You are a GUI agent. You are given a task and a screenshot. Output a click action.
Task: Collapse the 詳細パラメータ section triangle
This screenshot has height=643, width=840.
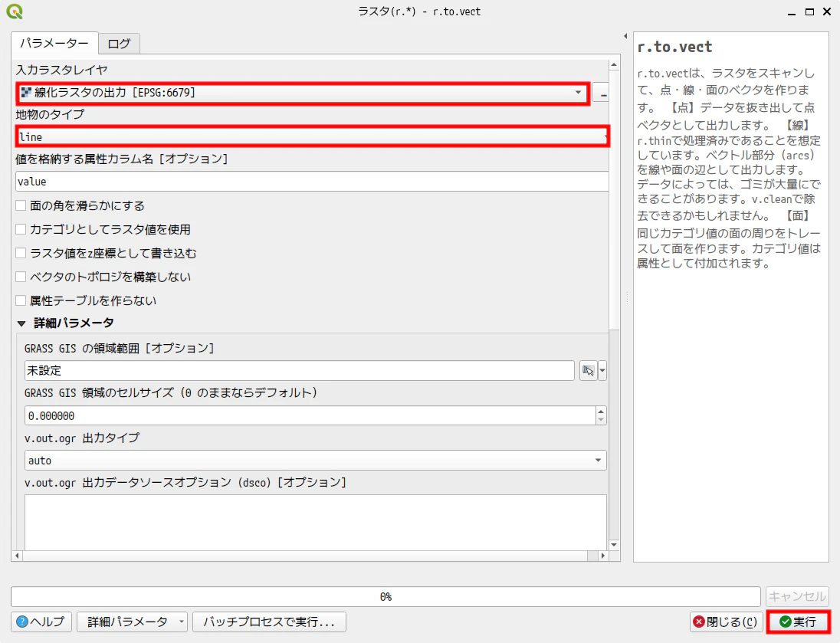tap(21, 323)
